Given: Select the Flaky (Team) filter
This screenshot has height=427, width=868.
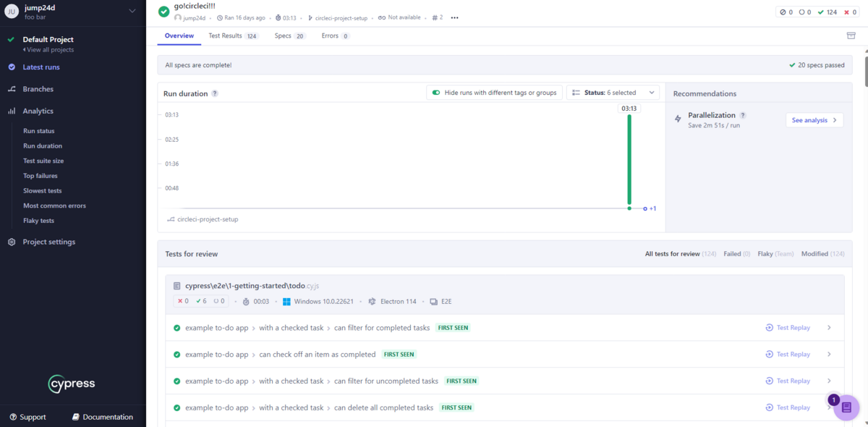Looking at the screenshot, I should coord(775,254).
